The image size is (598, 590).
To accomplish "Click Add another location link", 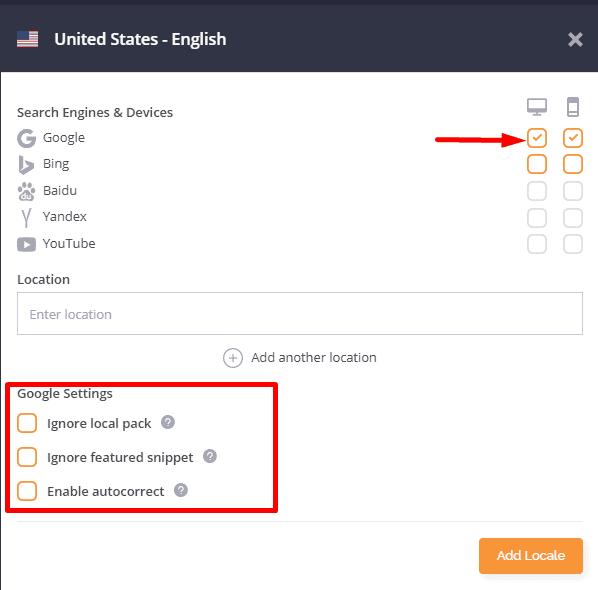I will tap(300, 358).
